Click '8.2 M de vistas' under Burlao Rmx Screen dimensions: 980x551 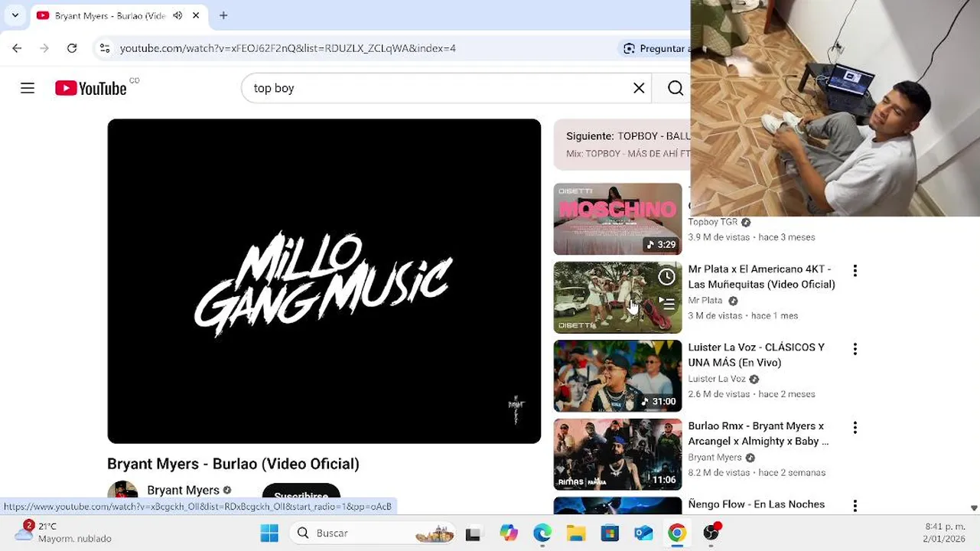(718, 473)
